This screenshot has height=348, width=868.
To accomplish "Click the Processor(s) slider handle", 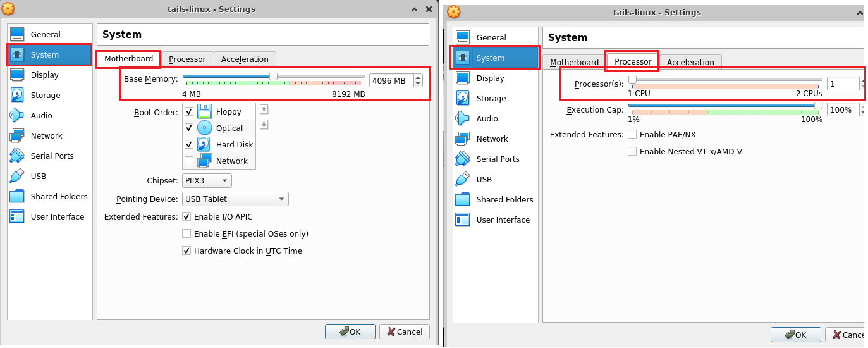I will (632, 80).
